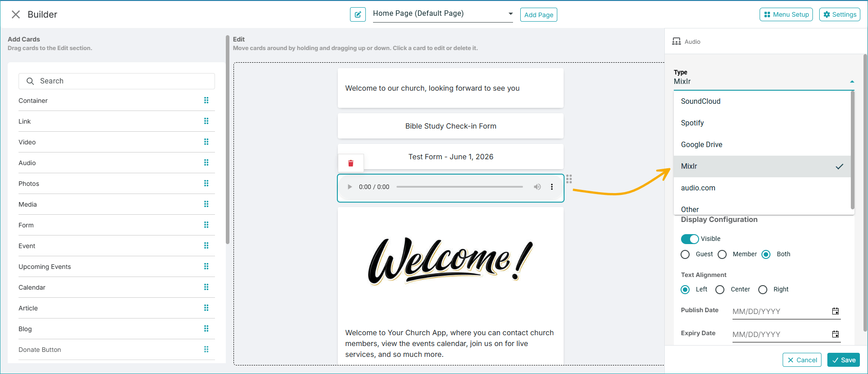This screenshot has width=868, height=374.
Task: Click the Welcome! image card
Action: pos(451,262)
